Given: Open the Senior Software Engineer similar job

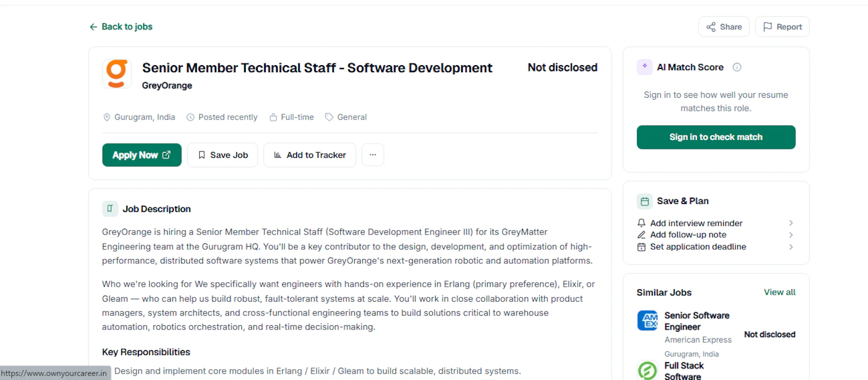Looking at the screenshot, I should click(697, 321).
